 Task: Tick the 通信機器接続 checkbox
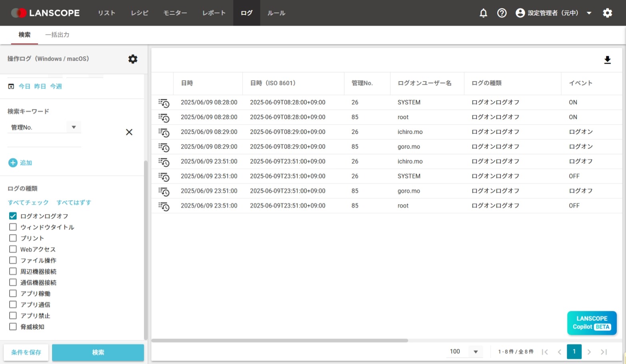click(x=13, y=282)
